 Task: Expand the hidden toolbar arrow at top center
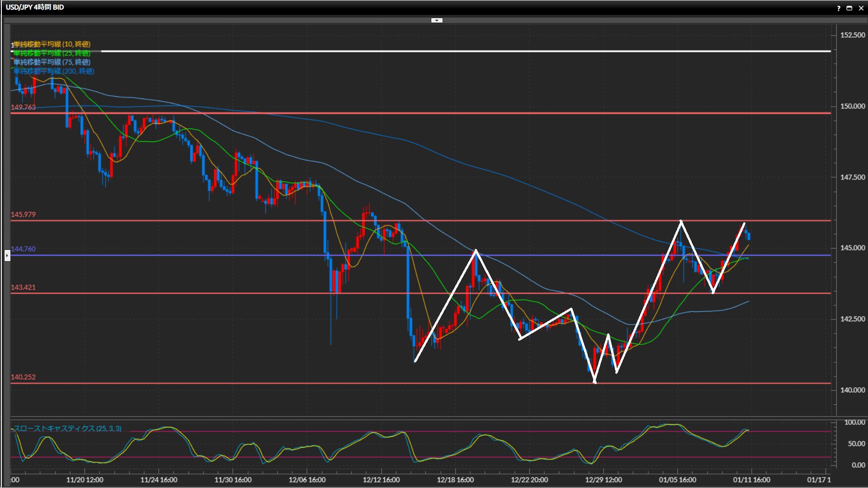(437, 20)
